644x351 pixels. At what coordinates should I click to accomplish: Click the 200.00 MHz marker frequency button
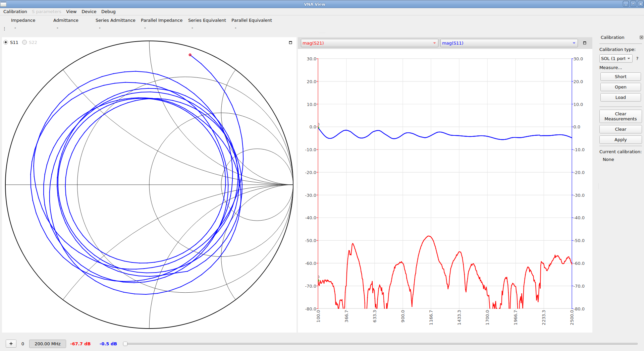coord(48,344)
